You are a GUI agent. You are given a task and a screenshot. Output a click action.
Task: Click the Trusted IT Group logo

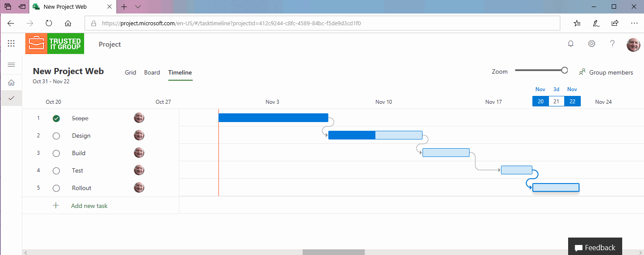pyautogui.click(x=54, y=43)
